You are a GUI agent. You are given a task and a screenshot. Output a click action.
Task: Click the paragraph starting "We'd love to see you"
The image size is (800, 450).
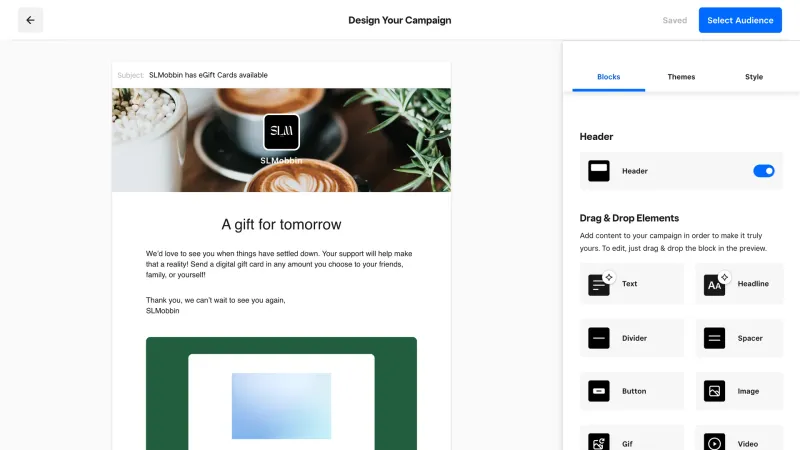pyautogui.click(x=279, y=264)
